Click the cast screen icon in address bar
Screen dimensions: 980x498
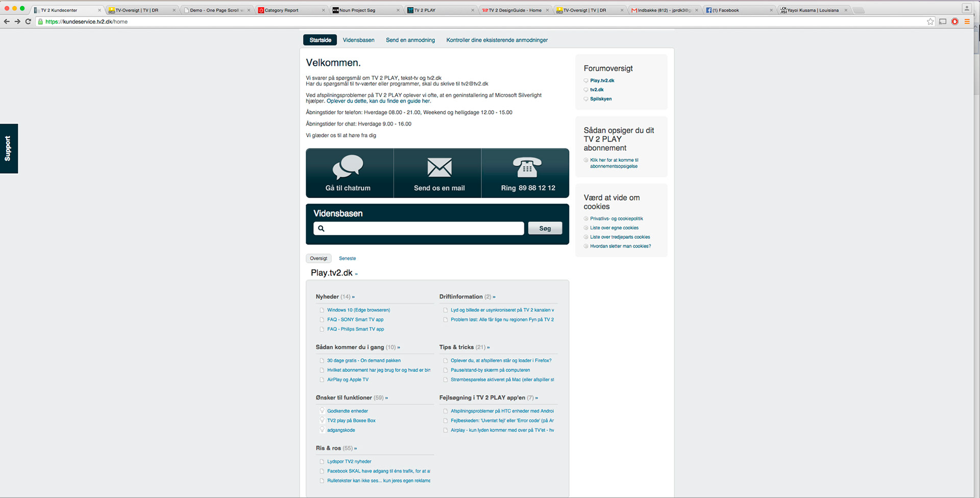943,21
